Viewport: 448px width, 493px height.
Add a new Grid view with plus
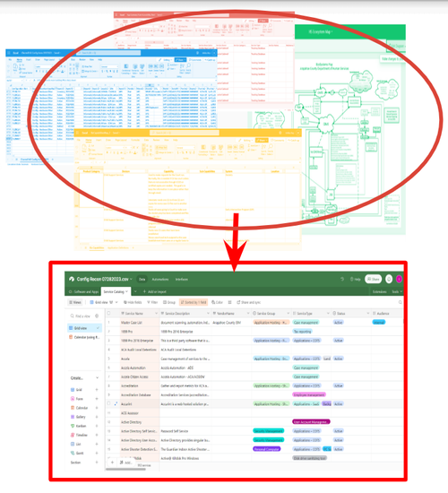click(97, 390)
